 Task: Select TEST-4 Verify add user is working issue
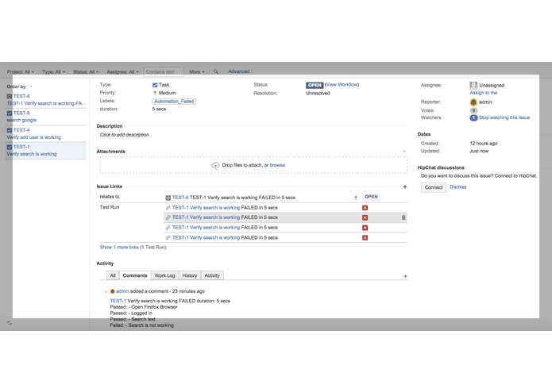[46, 134]
